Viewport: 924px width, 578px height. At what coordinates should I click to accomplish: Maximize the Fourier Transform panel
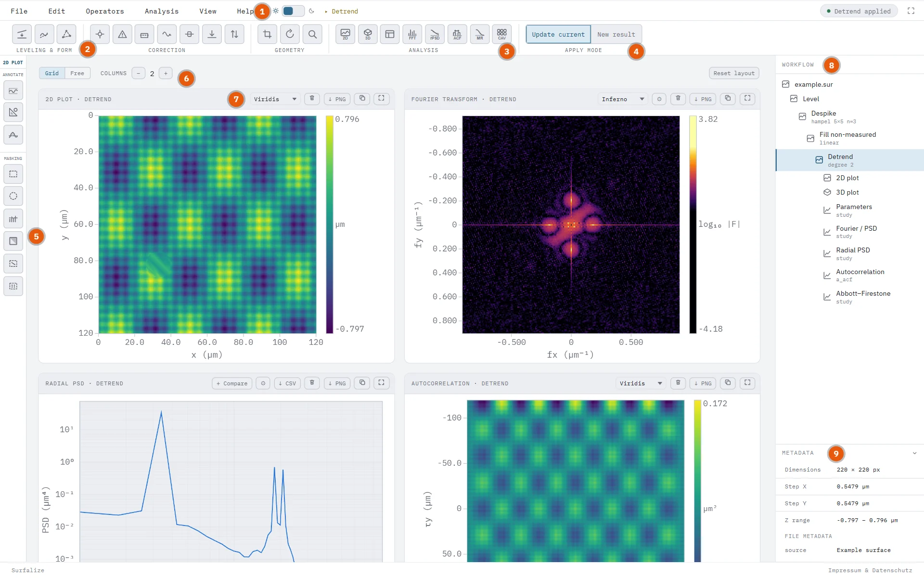click(747, 99)
